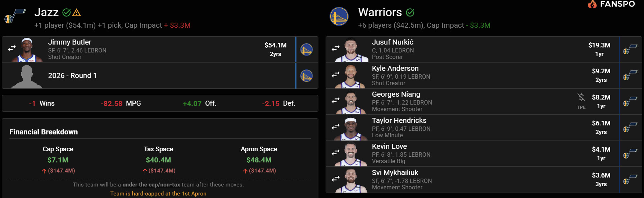
Task: Click the Warriors team logo in header
Action: pyautogui.click(x=339, y=17)
